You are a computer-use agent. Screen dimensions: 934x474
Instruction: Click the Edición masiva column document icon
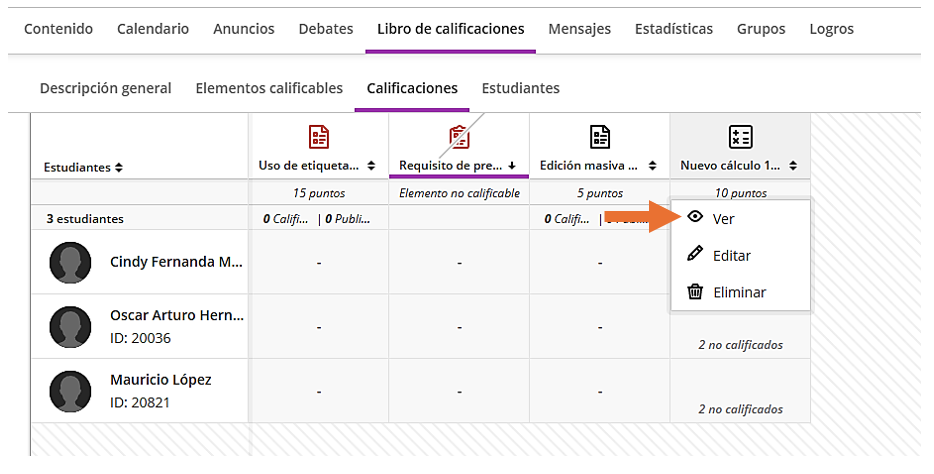pos(599,137)
